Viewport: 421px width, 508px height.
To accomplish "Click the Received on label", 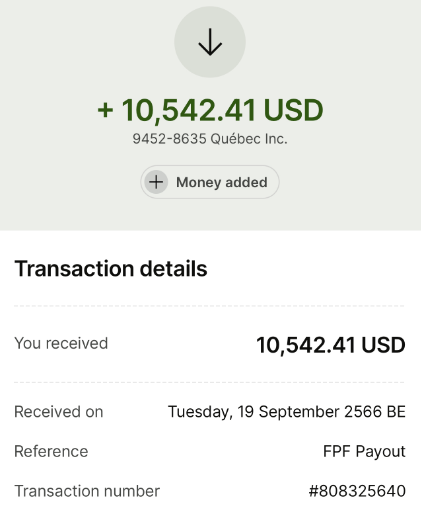I will click(x=59, y=412).
